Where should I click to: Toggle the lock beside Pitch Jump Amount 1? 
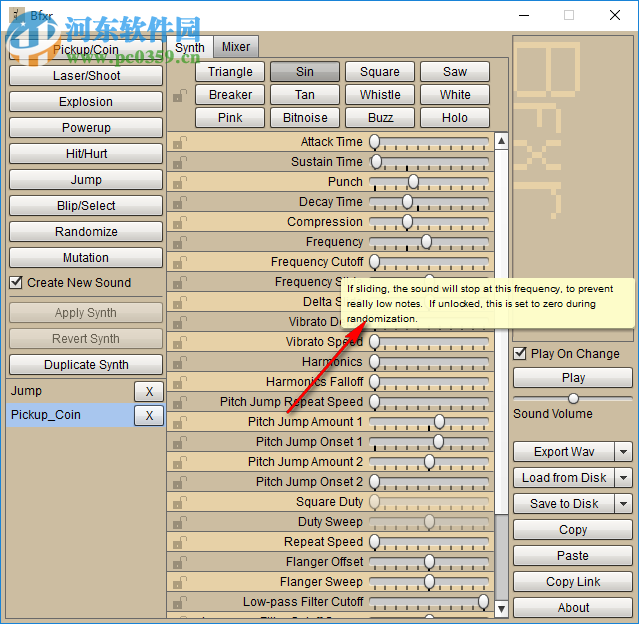pyautogui.click(x=179, y=422)
